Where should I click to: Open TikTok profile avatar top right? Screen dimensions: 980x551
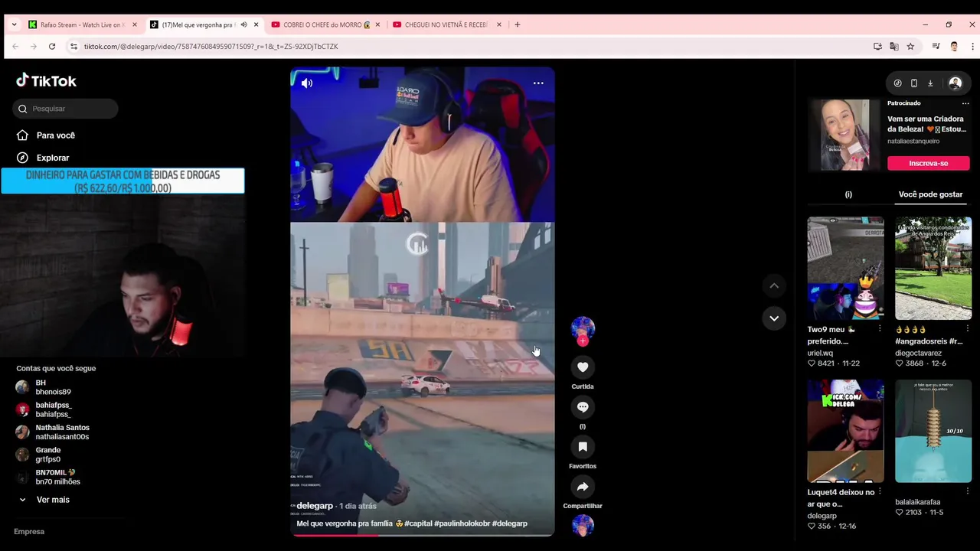pyautogui.click(x=955, y=83)
